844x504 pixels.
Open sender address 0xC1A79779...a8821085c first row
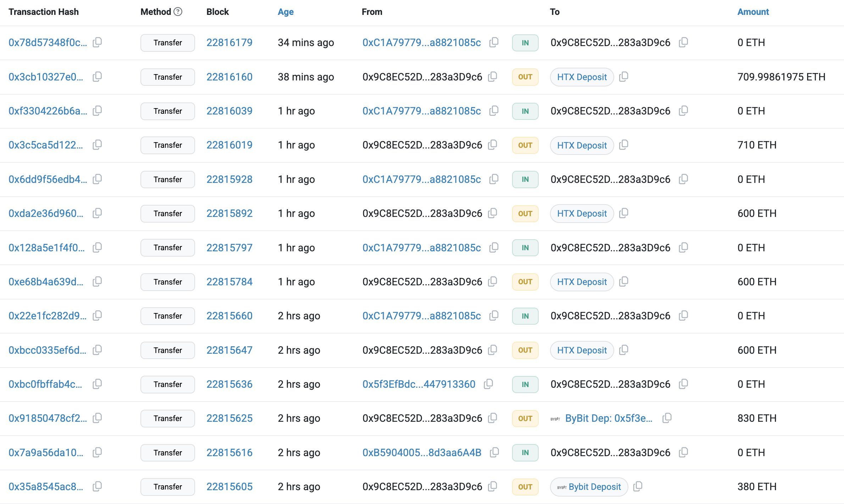(x=421, y=43)
